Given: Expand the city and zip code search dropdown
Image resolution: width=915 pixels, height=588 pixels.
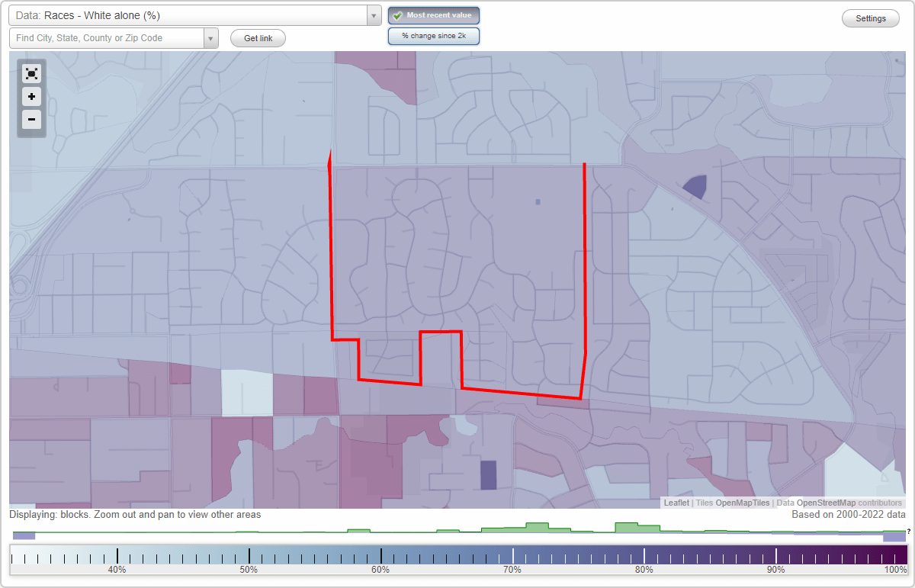Looking at the screenshot, I should 211,37.
